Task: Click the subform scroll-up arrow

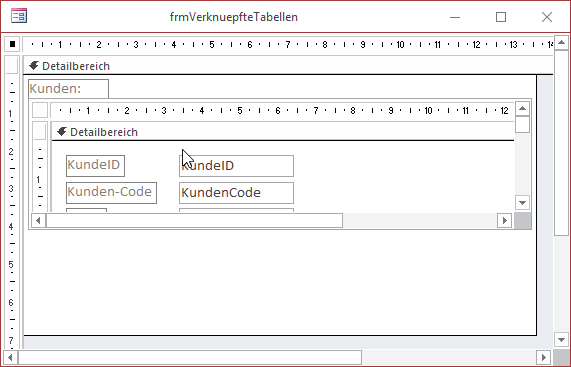Action: click(x=523, y=108)
